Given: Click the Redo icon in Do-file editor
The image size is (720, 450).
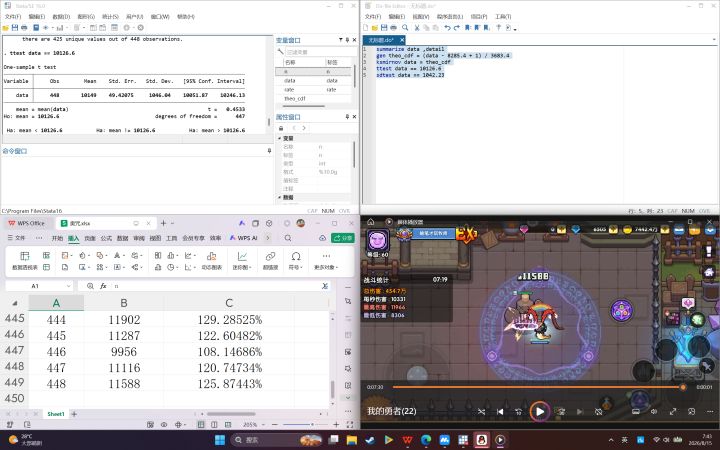Looking at the screenshot, I should (x=456, y=28).
